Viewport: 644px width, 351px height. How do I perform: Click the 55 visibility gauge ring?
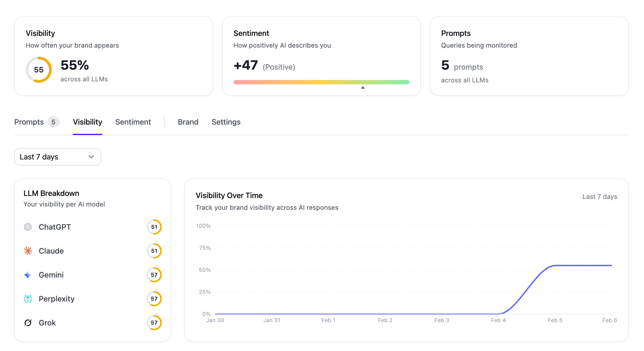[x=39, y=70]
